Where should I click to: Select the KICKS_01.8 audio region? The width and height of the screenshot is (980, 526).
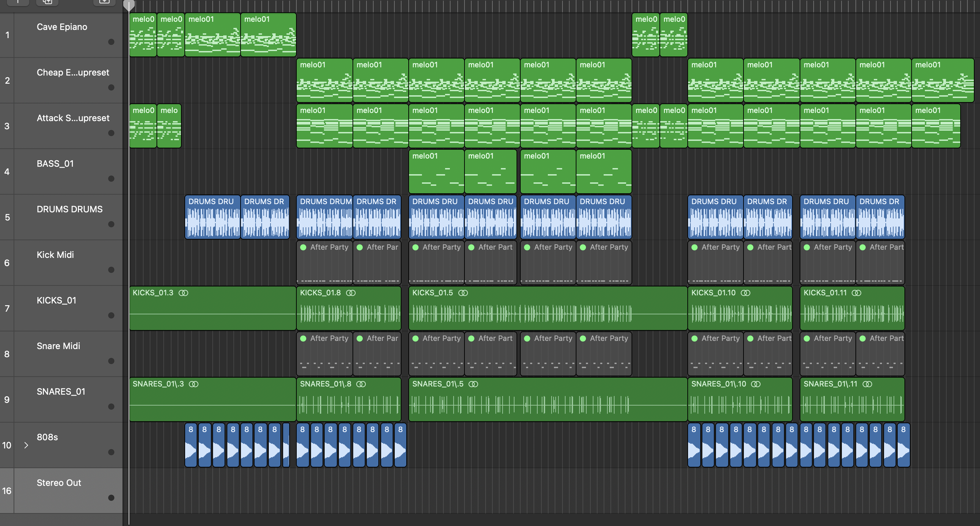pos(348,308)
